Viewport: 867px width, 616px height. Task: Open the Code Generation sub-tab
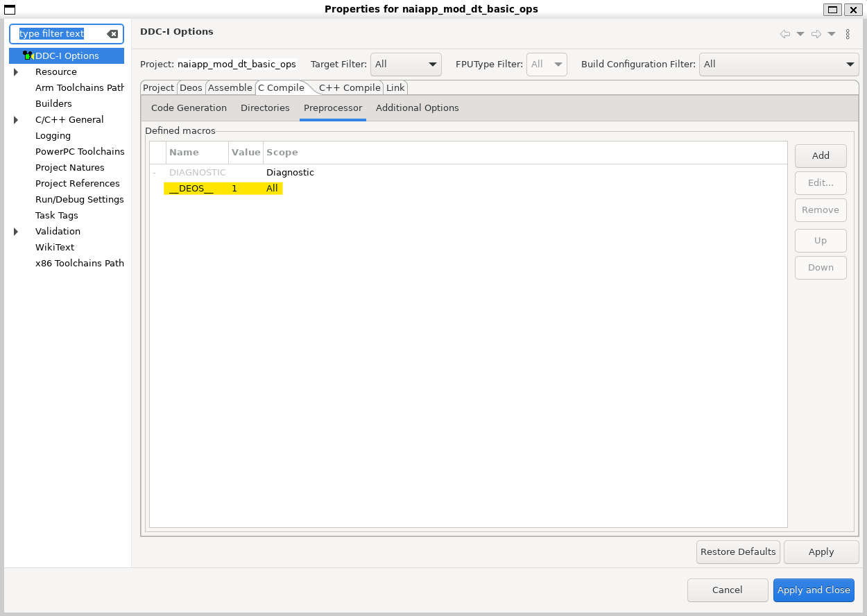pyautogui.click(x=189, y=108)
